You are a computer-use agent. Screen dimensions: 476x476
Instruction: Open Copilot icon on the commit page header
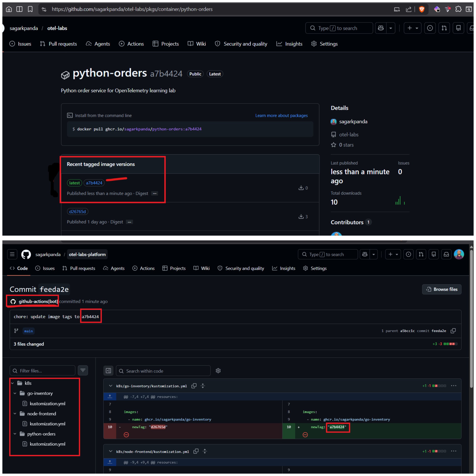pyautogui.click(x=365, y=254)
